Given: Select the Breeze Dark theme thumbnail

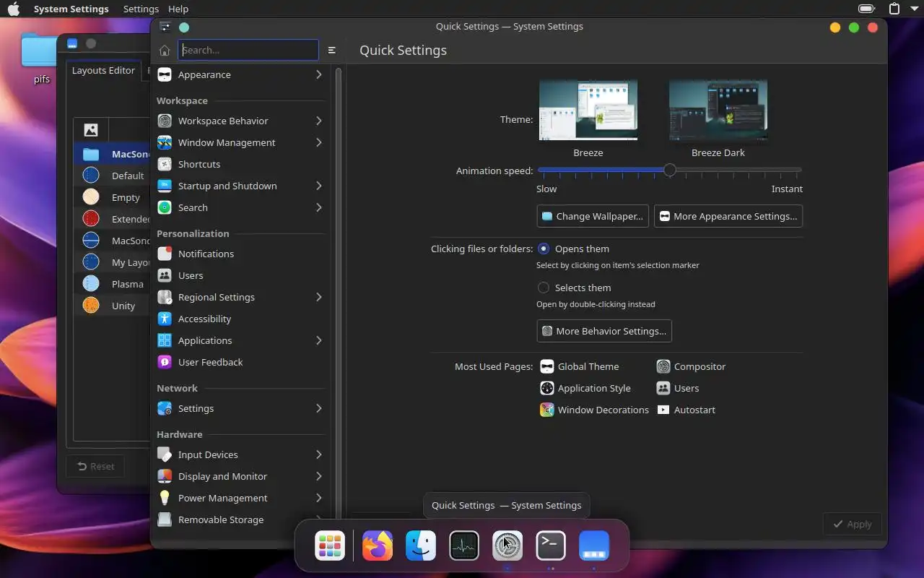Looking at the screenshot, I should [718, 111].
